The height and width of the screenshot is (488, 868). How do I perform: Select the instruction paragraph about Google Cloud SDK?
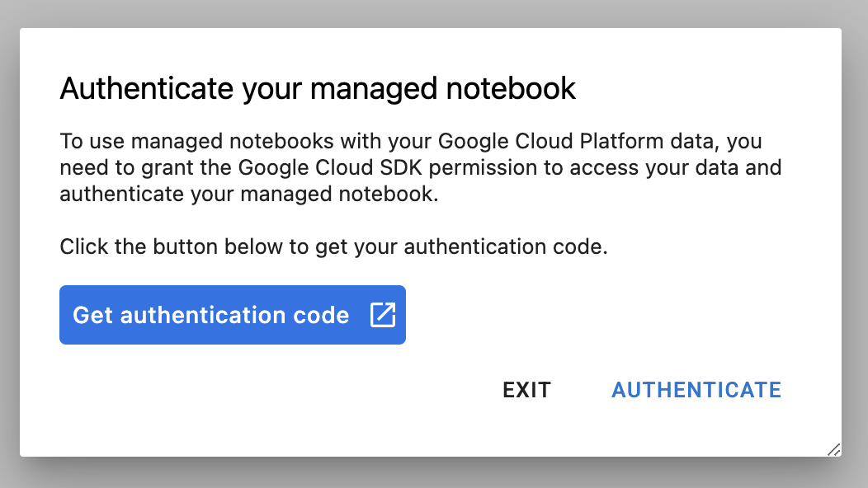click(420, 167)
